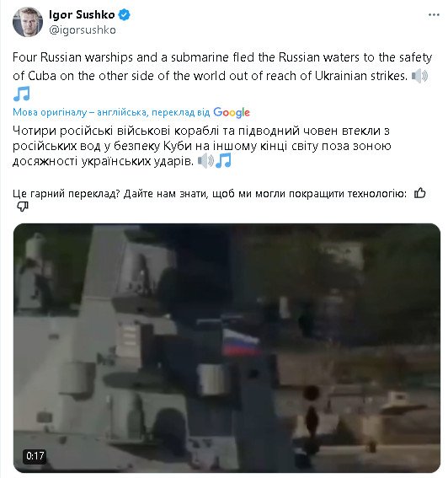
Task: Play the warship video
Action: coord(227,348)
